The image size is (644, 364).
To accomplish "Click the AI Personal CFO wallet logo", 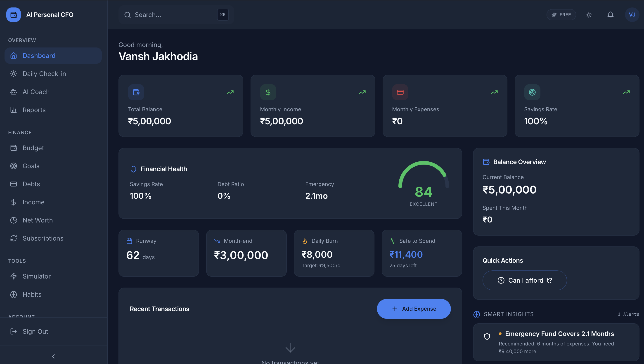I will click(13, 14).
